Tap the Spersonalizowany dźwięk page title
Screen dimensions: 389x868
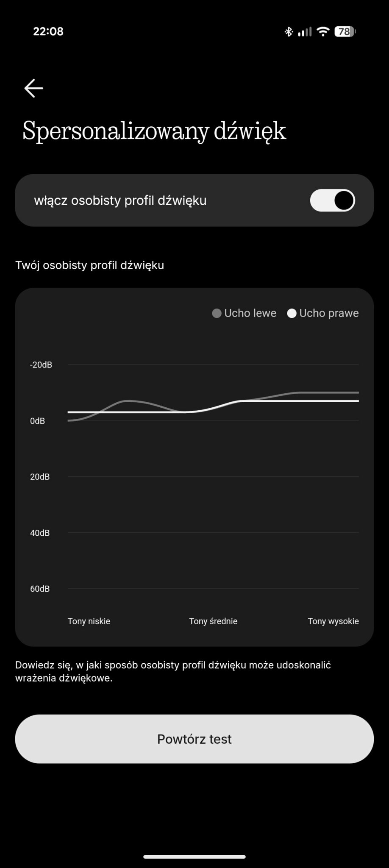click(154, 131)
